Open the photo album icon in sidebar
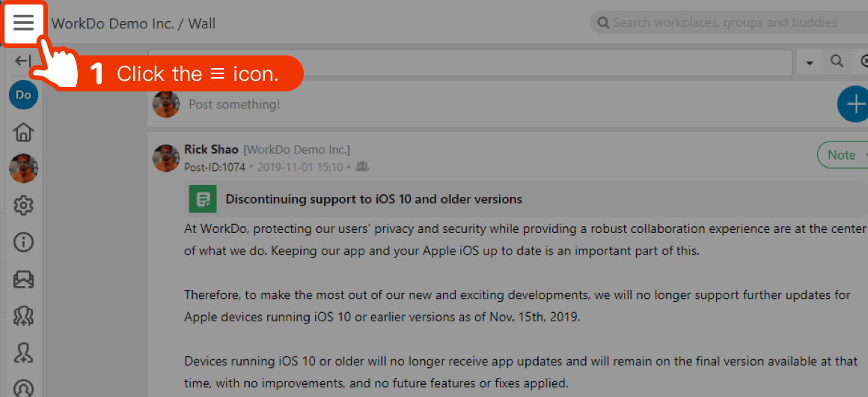Screen dimensions: 868x397 tap(23, 279)
